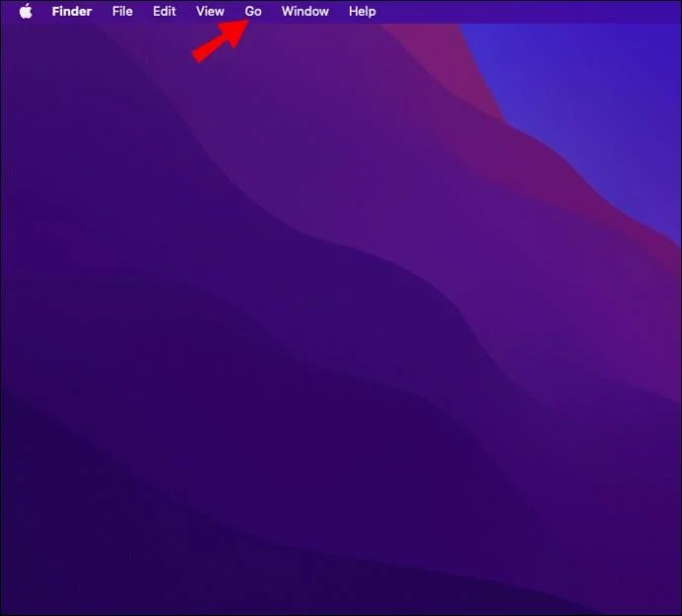Open the Edit menu

click(164, 11)
